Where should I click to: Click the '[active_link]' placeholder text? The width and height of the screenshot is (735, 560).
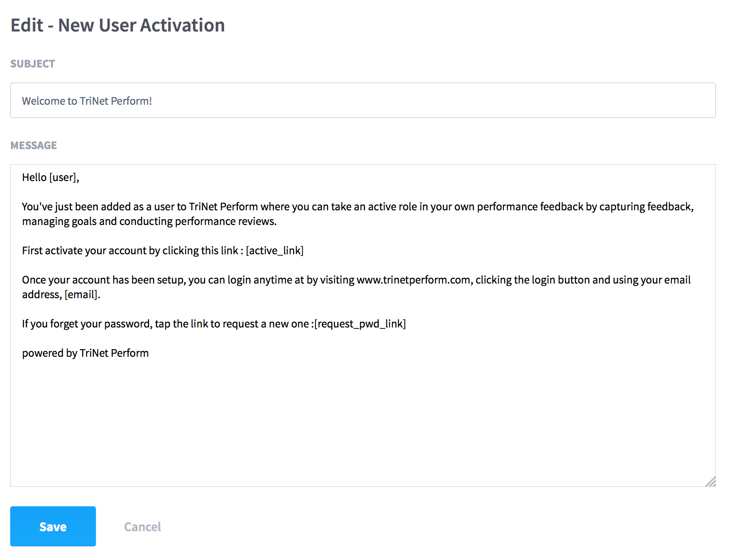(x=275, y=251)
